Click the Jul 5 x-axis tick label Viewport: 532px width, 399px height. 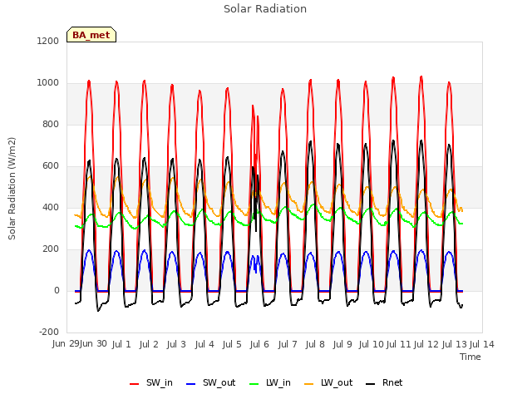pyautogui.click(x=232, y=344)
